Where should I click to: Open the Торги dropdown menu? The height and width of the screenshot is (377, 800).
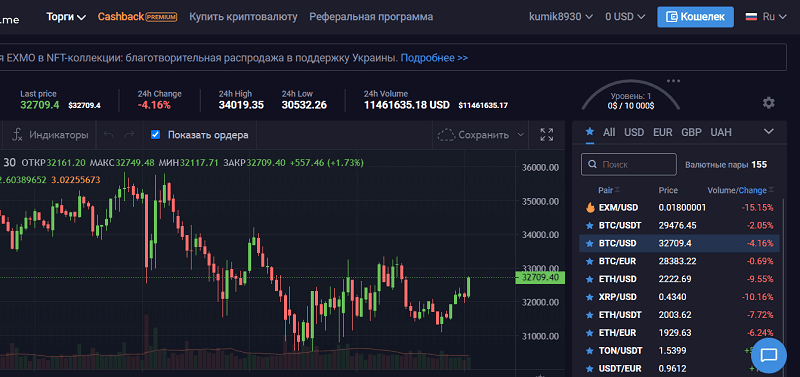66,17
